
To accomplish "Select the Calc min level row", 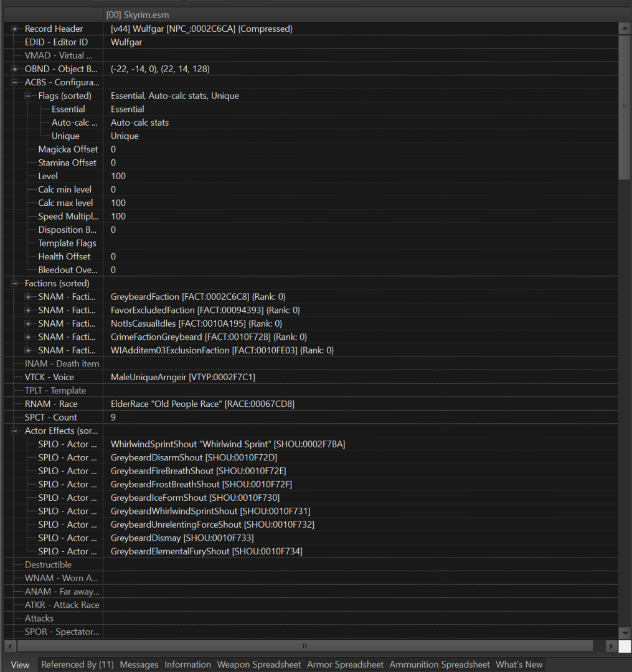I will click(311, 189).
